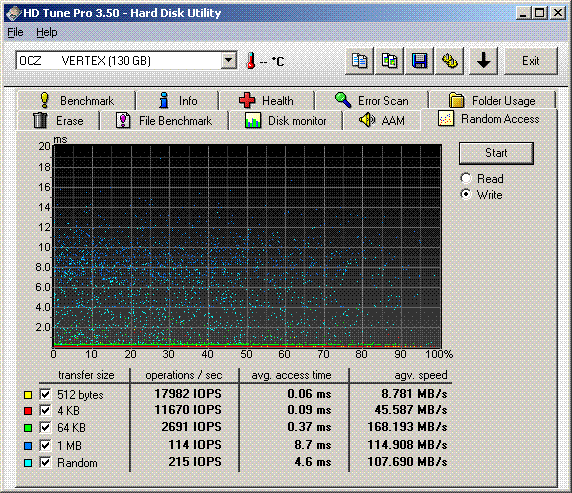
Task: Click the copy screenshot to clipboard icon
Action: point(389,61)
